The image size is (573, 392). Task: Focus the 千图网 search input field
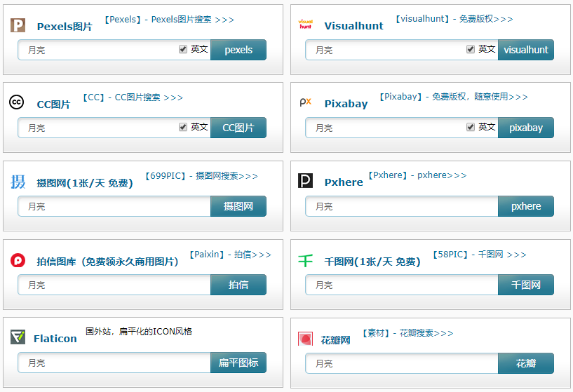[402, 285]
